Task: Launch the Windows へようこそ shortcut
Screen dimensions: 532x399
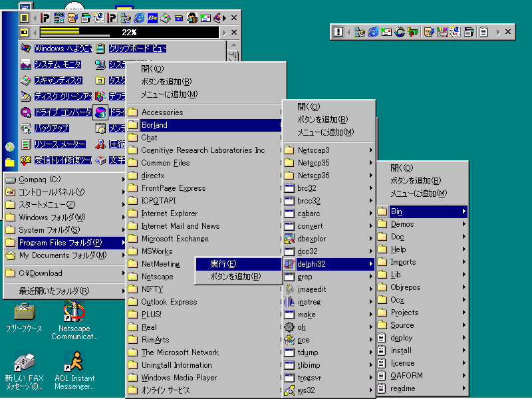Action: 56,49
